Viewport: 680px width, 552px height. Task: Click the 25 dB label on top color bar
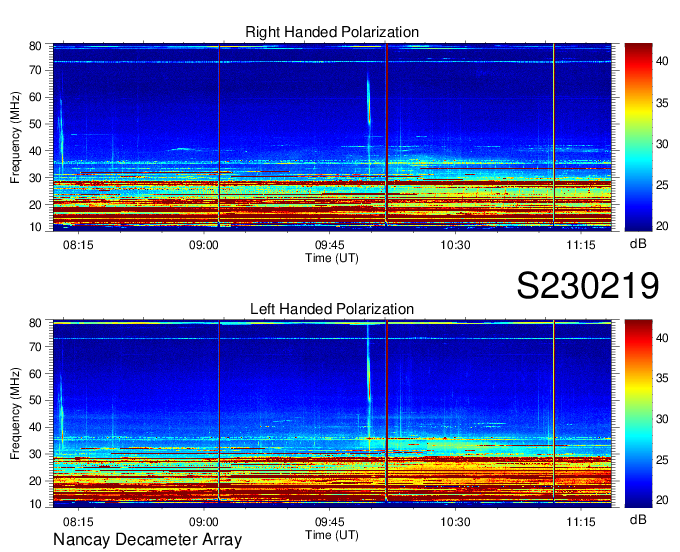click(662, 185)
